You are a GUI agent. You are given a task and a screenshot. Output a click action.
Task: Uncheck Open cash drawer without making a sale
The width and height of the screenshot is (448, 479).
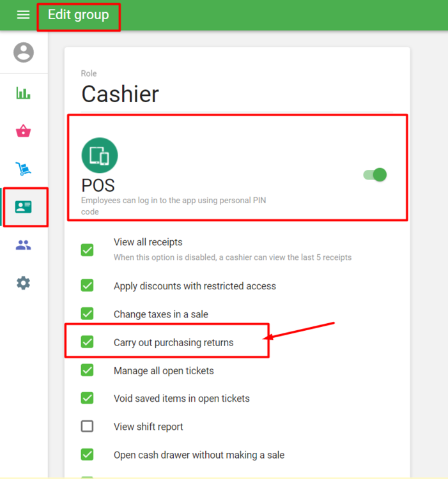(x=88, y=455)
